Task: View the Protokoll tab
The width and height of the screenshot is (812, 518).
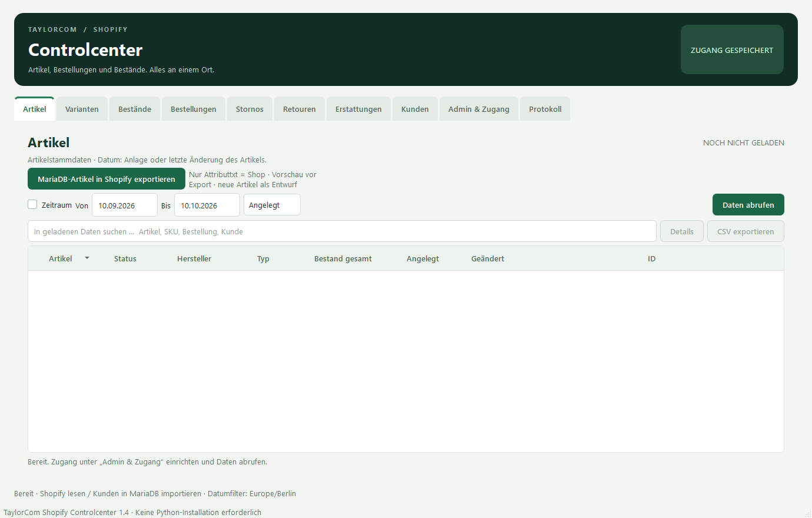Action: click(545, 109)
